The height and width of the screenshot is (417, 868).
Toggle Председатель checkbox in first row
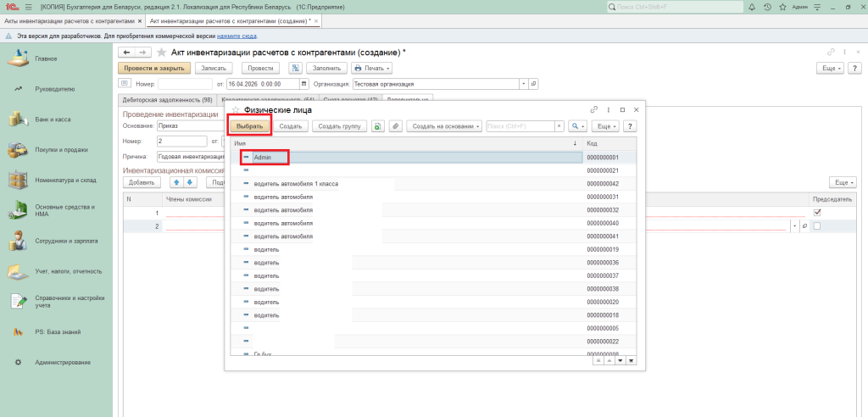point(816,213)
